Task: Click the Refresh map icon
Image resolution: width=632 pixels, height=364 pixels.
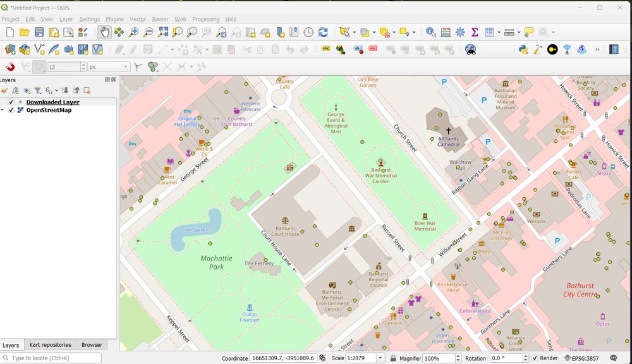Action: coord(323,32)
